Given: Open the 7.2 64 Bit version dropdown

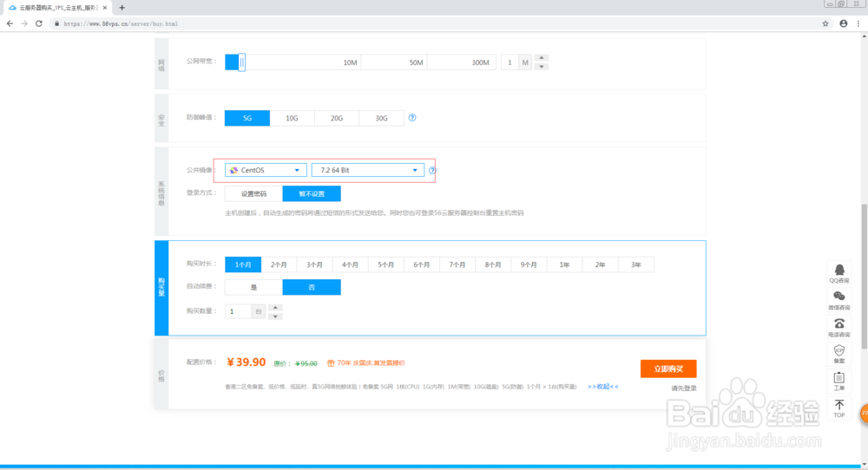Looking at the screenshot, I should [x=367, y=170].
